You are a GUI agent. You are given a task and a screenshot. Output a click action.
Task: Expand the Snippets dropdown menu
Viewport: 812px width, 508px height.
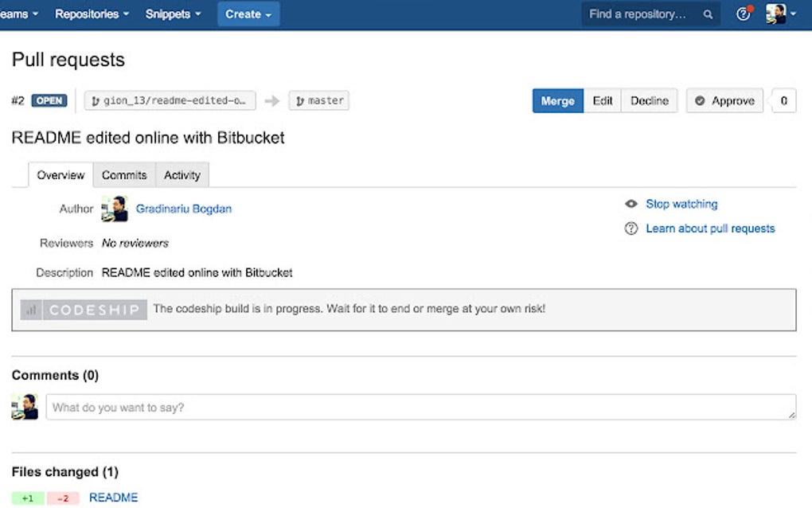(173, 14)
